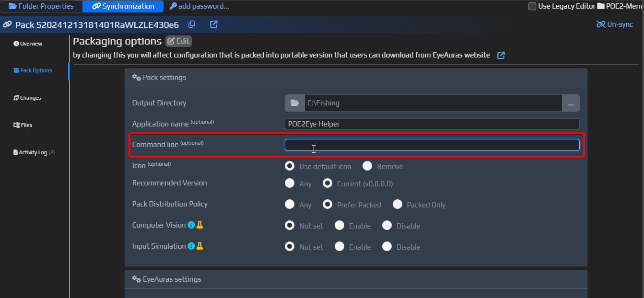This screenshot has width=644, height=298.
Task: Switch to Folder Properties tab
Action: tap(41, 6)
